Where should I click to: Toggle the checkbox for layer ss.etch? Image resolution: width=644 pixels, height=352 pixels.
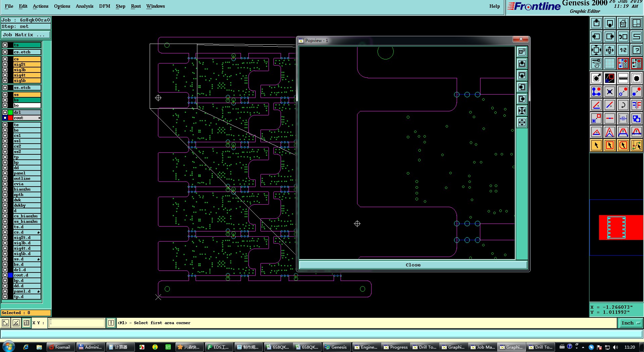click(5, 88)
